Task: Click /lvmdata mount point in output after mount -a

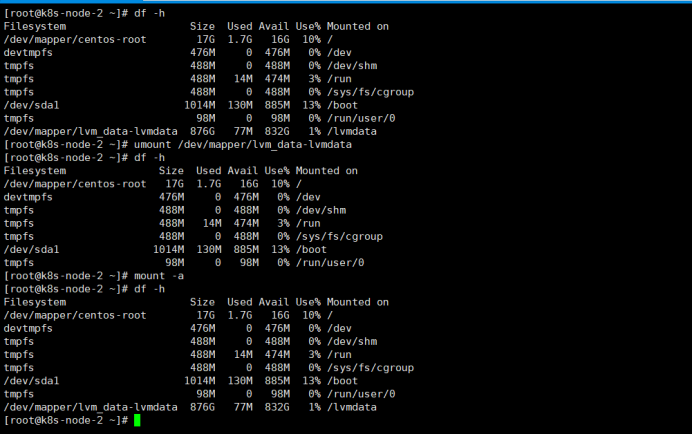Action: pos(352,408)
